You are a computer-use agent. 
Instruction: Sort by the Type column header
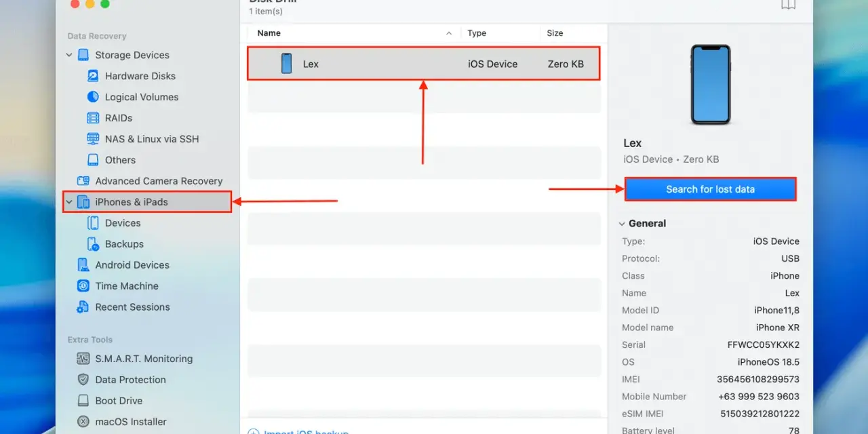477,33
